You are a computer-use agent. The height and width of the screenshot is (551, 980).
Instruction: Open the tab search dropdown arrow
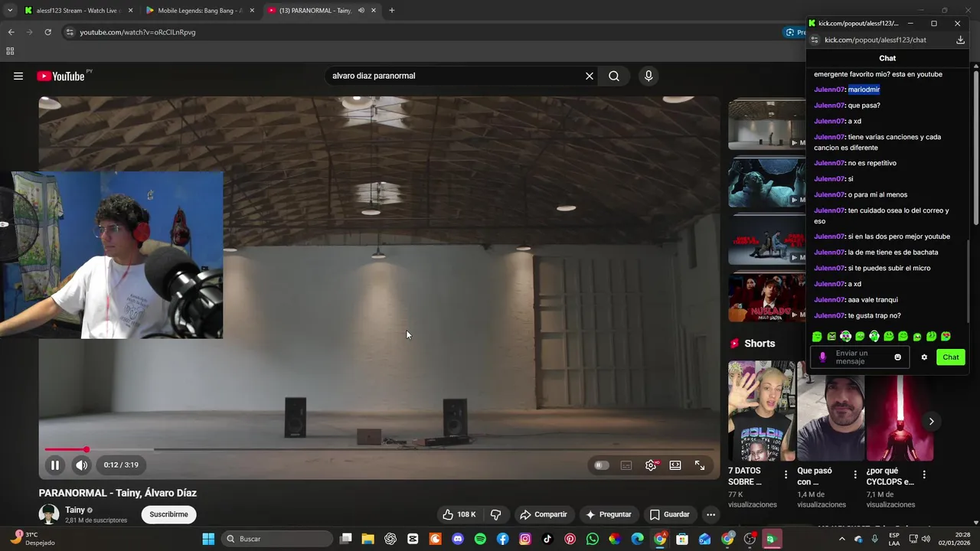pyautogui.click(x=10, y=11)
